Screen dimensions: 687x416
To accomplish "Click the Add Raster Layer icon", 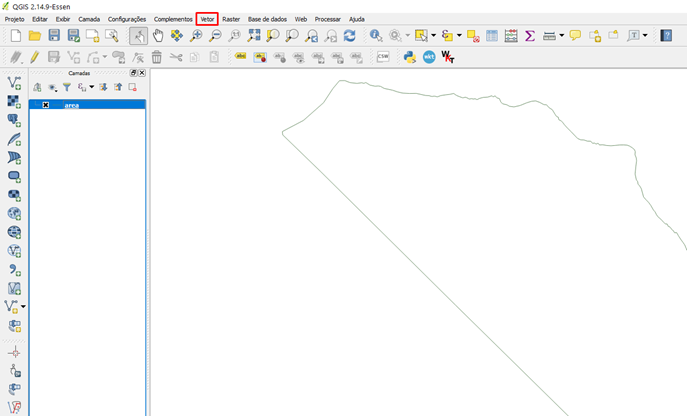I will pos(14,101).
